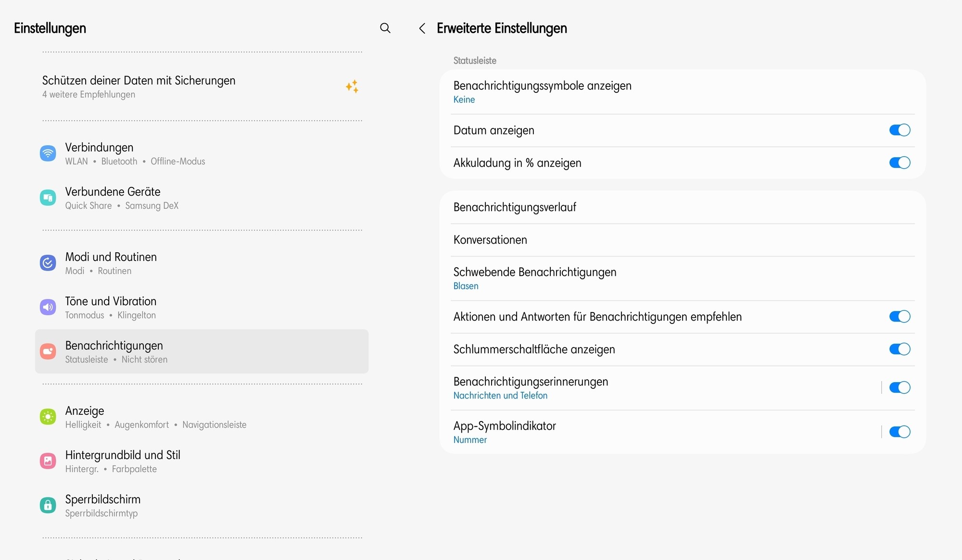
Task: Select Verbundene Geräte in settings list
Action: [202, 198]
